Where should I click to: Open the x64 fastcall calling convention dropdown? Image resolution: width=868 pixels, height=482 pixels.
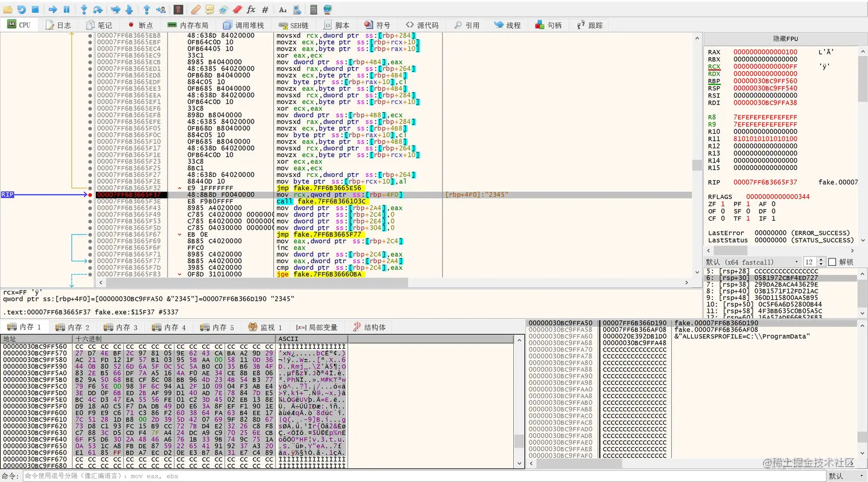(752, 262)
